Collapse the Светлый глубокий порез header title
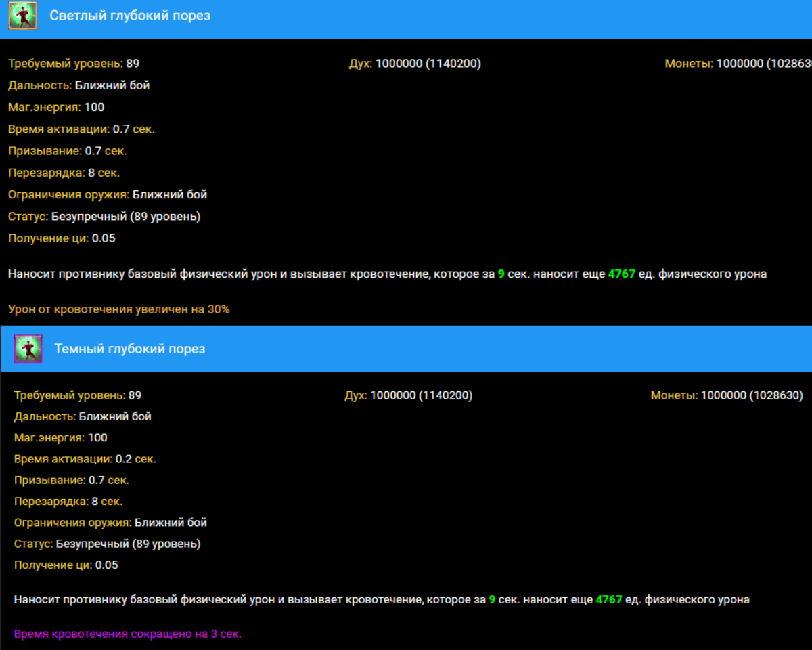This screenshot has width=812, height=650. pos(130,16)
